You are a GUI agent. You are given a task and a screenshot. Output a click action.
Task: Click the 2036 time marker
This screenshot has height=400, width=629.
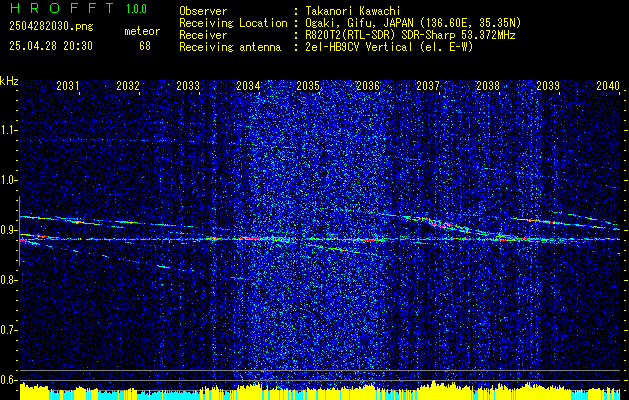click(x=368, y=85)
